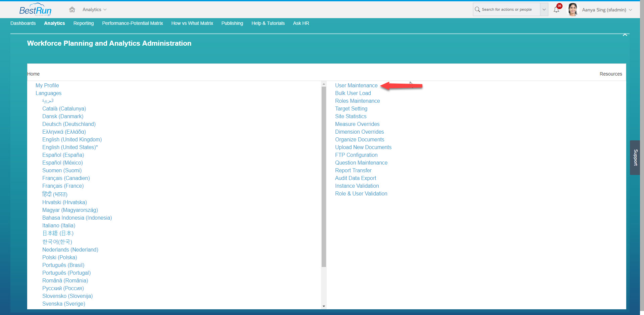Select Suomen (Suomi) language
This screenshot has height=315, width=644.
(x=62, y=170)
